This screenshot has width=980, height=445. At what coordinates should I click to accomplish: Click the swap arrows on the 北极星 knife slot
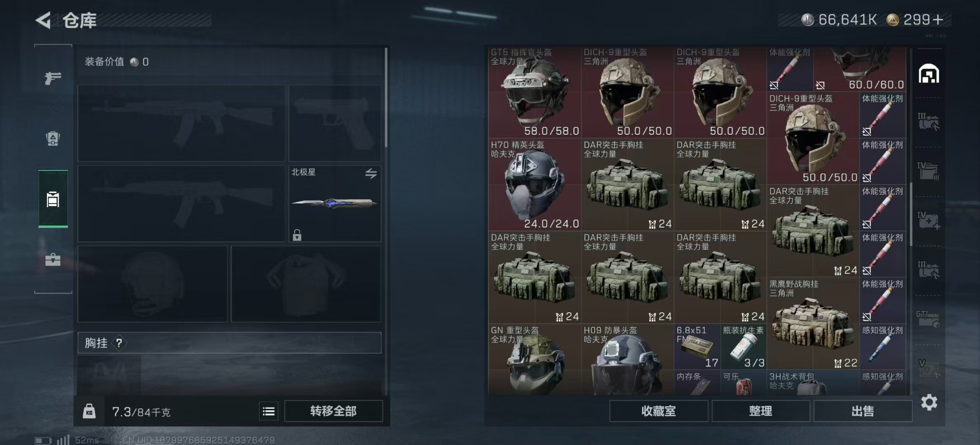[371, 174]
